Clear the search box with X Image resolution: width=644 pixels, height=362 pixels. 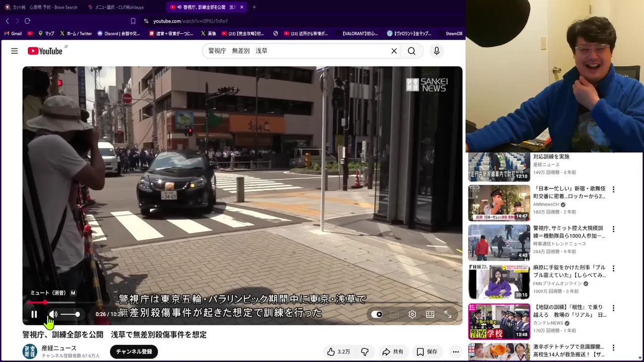(x=394, y=51)
